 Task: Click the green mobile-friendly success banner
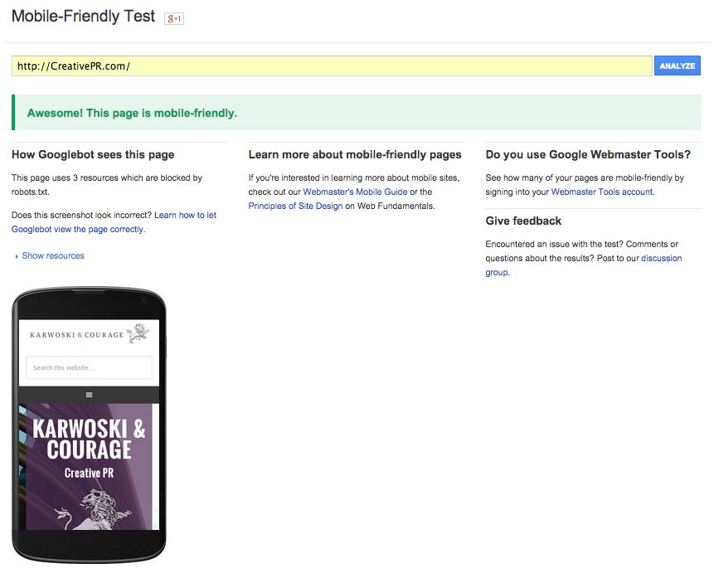[357, 111]
